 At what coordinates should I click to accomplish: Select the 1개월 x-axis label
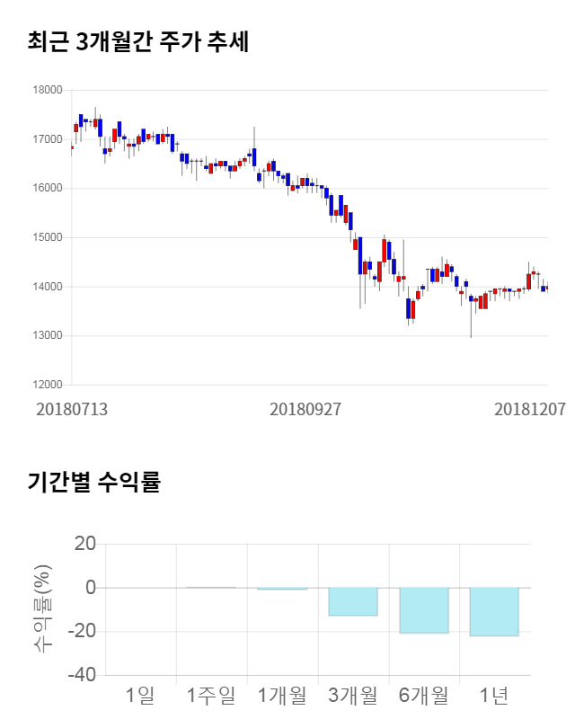click(281, 695)
